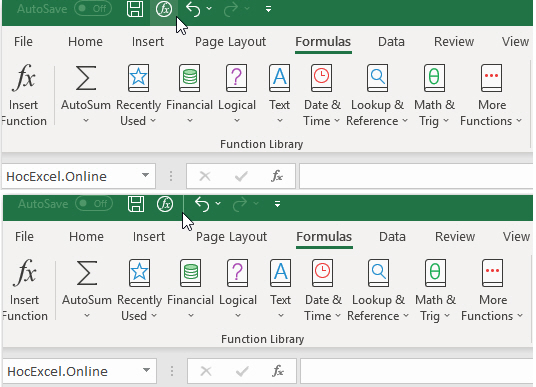Screen dimensions: 536x387
Task: Open Financial functions in bottom ribbon
Action: [x=190, y=290]
